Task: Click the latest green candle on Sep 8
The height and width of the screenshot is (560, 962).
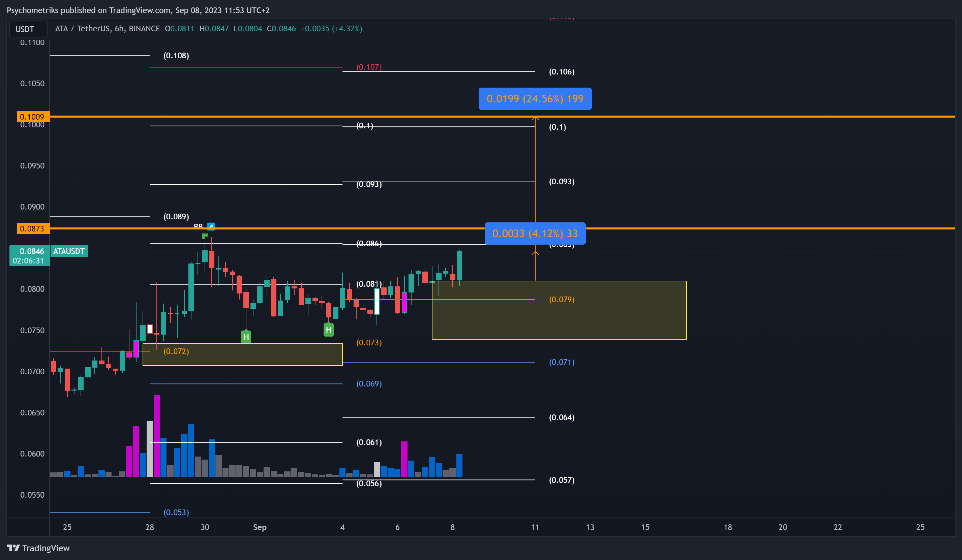Action: [x=460, y=266]
